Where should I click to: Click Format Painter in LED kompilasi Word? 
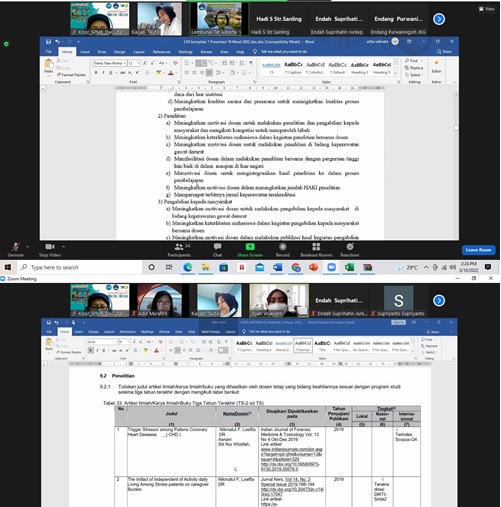71,75
